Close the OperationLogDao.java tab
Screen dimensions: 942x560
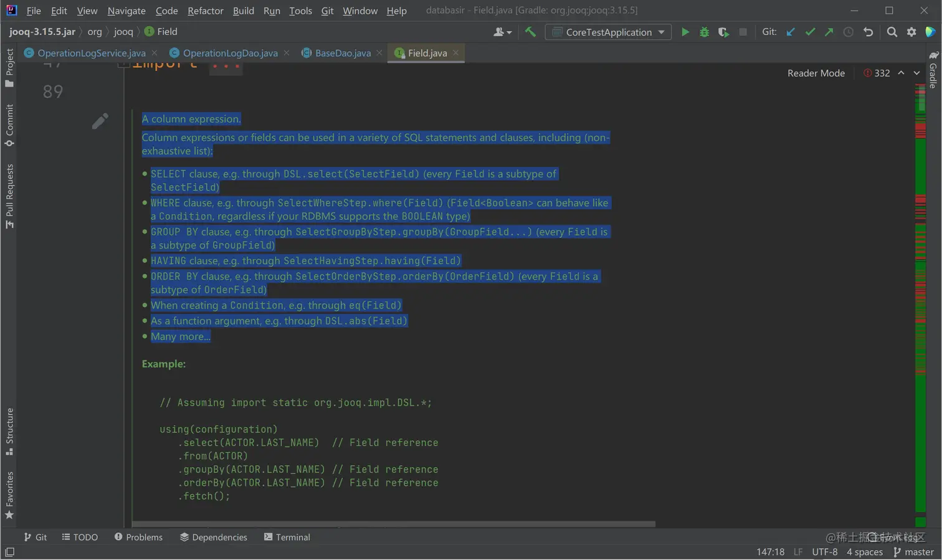click(x=287, y=53)
